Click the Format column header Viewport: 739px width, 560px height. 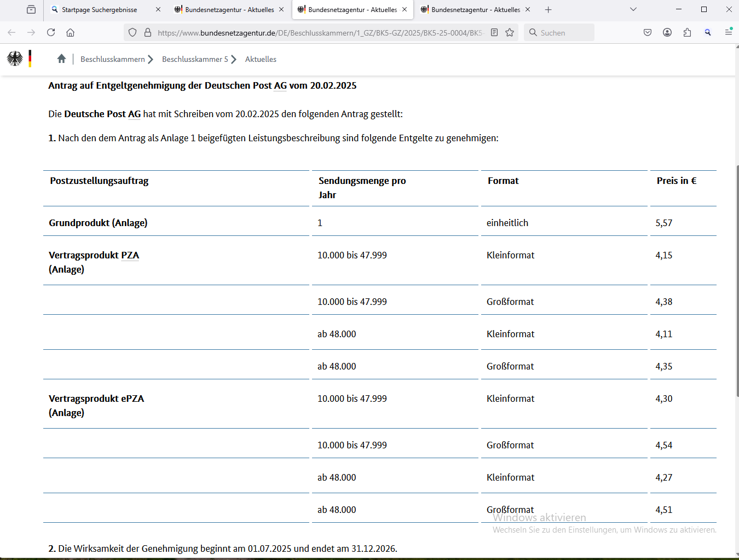click(x=503, y=181)
